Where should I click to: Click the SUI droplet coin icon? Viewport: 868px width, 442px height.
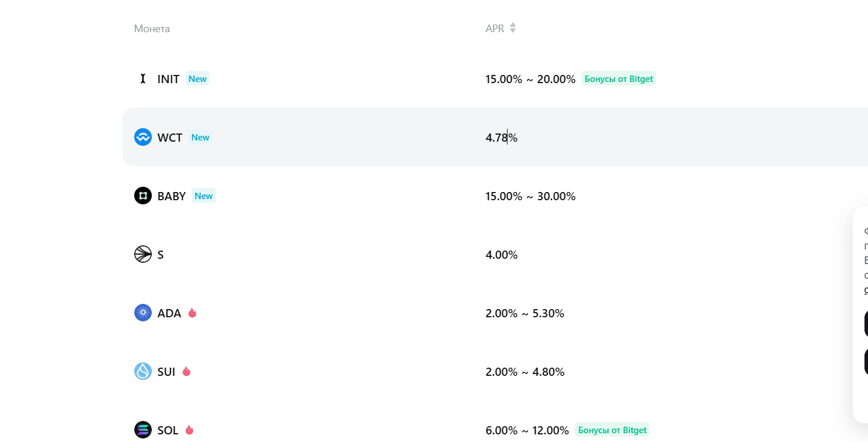pyautogui.click(x=142, y=371)
